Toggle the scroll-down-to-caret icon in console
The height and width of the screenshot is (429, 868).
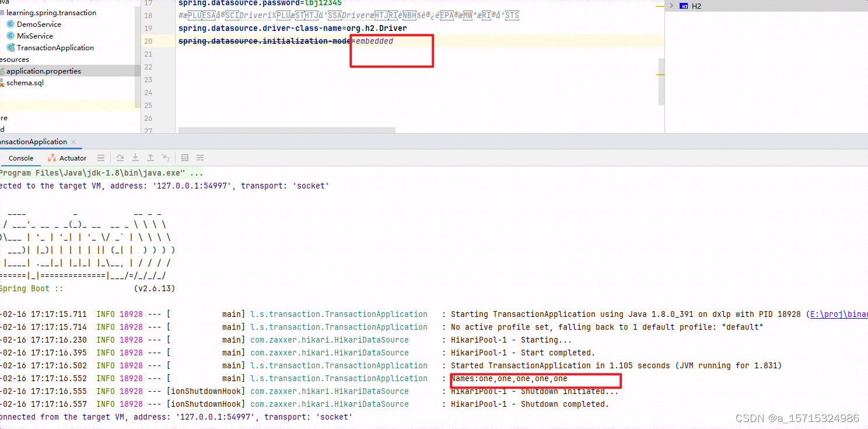pyautogui.click(x=166, y=158)
